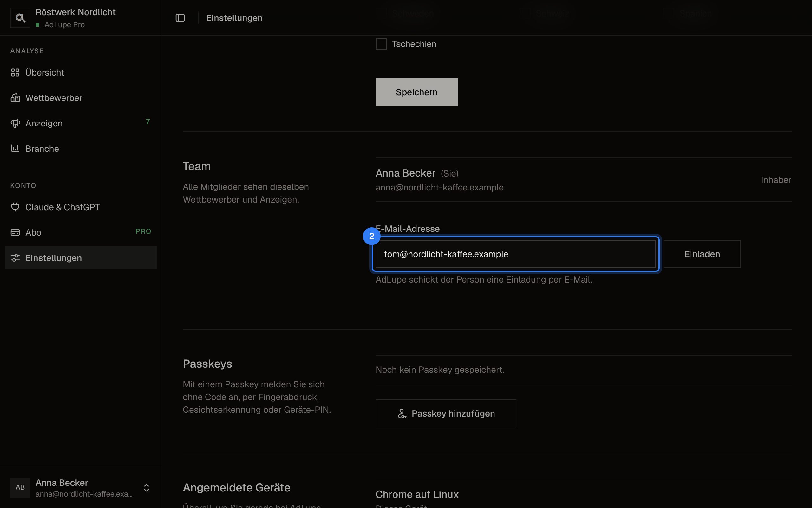Image resolution: width=812 pixels, height=508 pixels.
Task: Click the Team section heading
Action: 197,166
